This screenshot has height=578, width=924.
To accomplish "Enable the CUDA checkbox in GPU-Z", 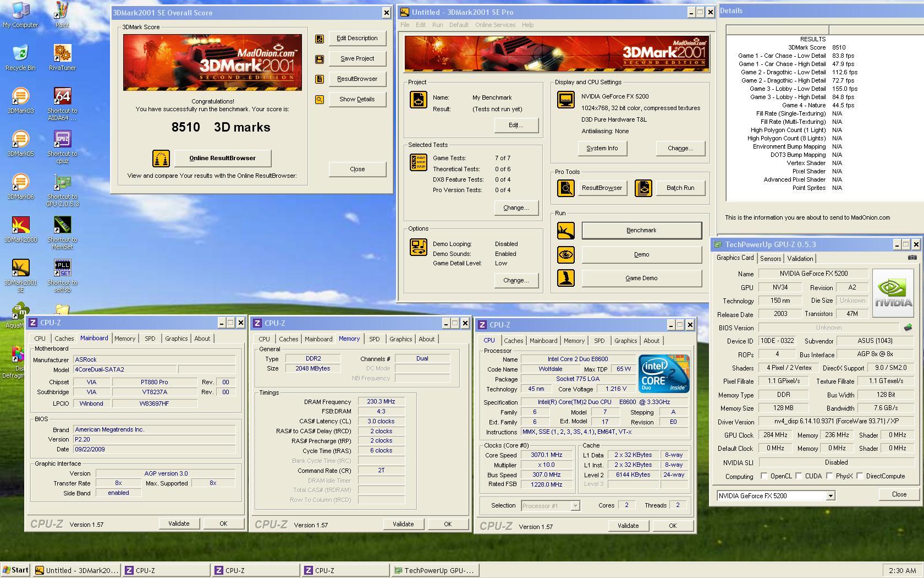I will click(x=799, y=476).
